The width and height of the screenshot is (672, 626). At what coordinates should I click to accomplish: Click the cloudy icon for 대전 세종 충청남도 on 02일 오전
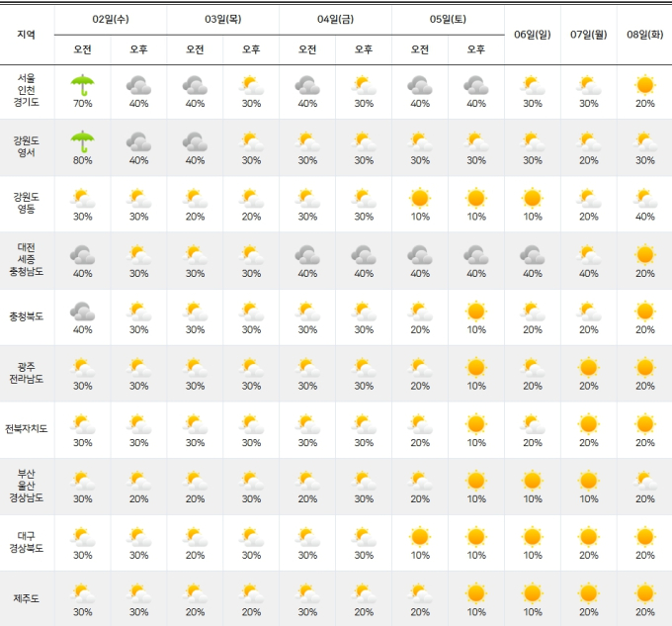click(82, 255)
